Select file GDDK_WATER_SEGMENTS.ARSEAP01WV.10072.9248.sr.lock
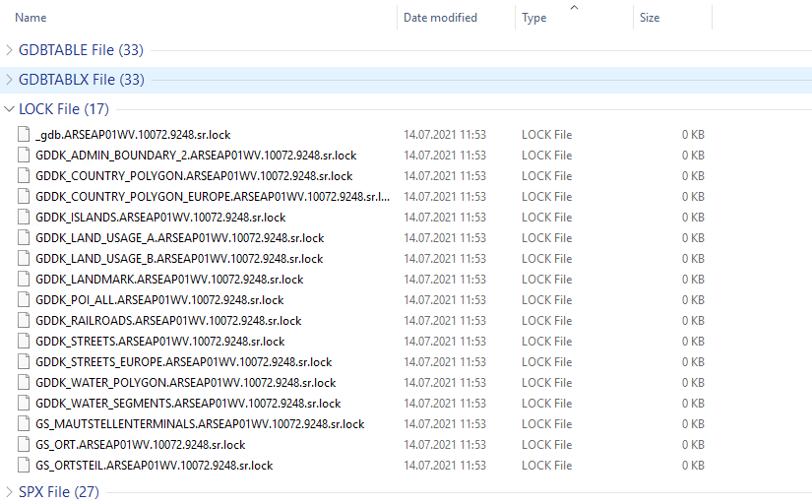 pos(188,404)
